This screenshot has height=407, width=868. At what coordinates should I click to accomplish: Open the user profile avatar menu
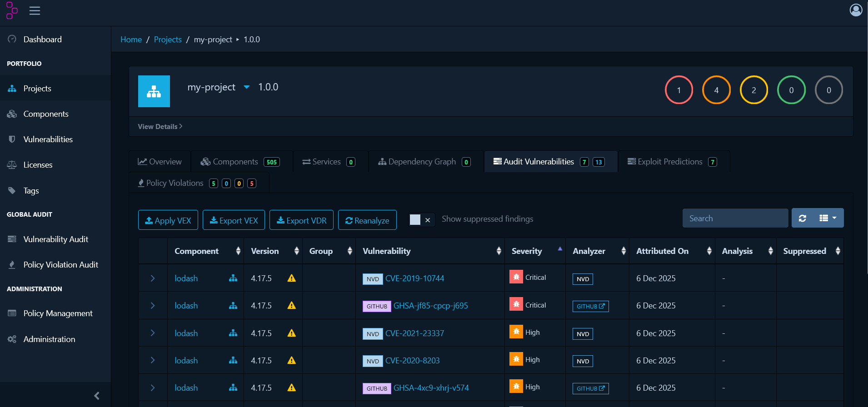[x=856, y=10]
